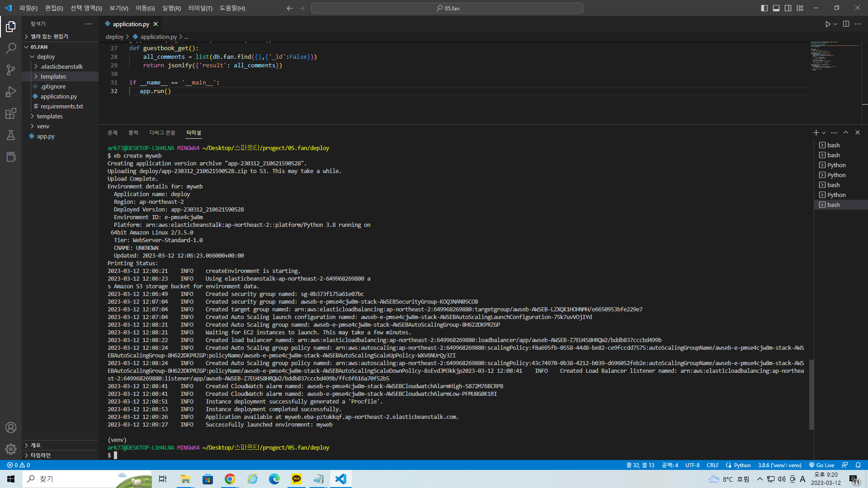868x488 pixels.
Task: Open the Run and Debug view
Action: click(x=11, y=92)
